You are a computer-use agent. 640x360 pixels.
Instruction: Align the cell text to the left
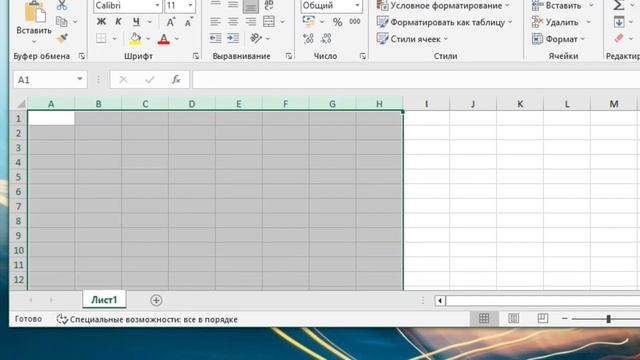215,22
